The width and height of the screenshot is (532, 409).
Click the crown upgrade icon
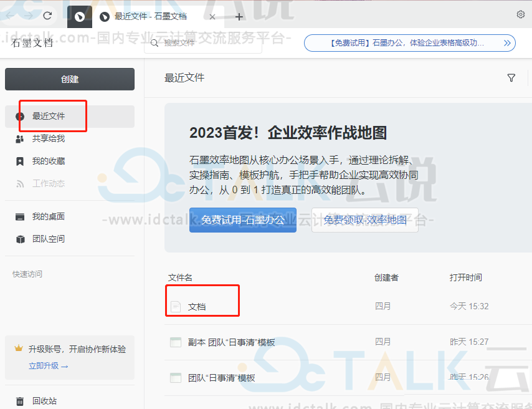18,348
